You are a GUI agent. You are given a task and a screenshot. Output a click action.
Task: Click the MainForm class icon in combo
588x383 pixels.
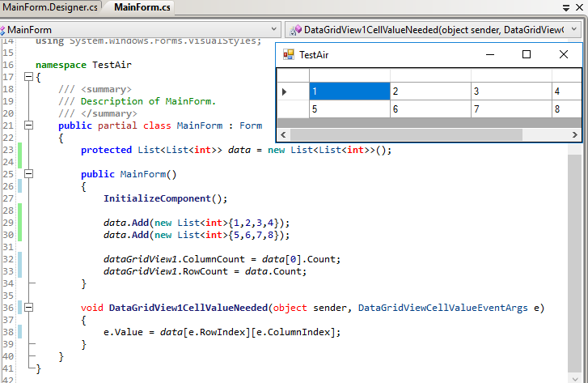(x=3, y=30)
